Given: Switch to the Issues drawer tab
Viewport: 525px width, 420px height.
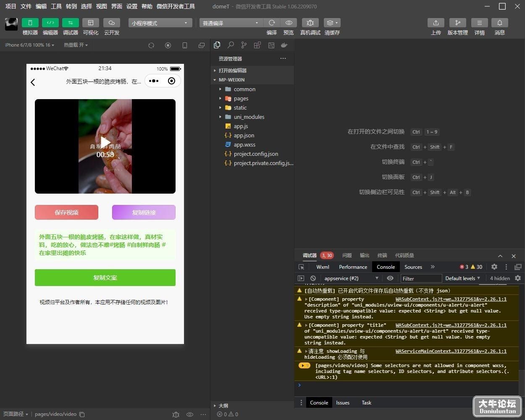Looking at the screenshot, I should tap(343, 402).
